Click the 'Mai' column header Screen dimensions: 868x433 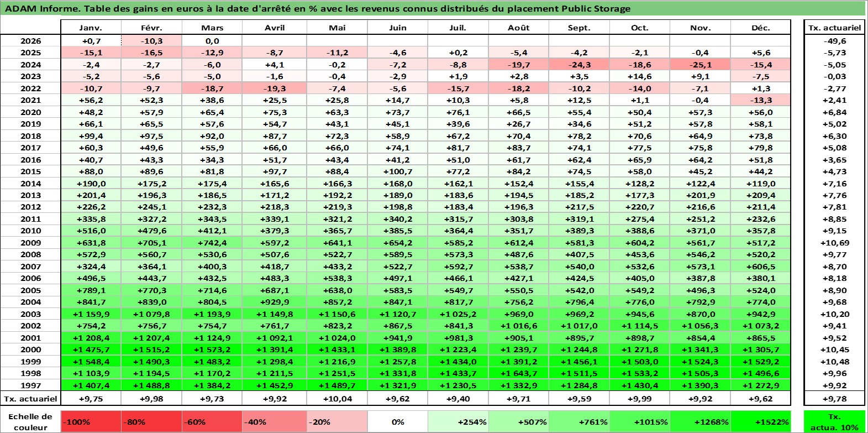pos(336,28)
